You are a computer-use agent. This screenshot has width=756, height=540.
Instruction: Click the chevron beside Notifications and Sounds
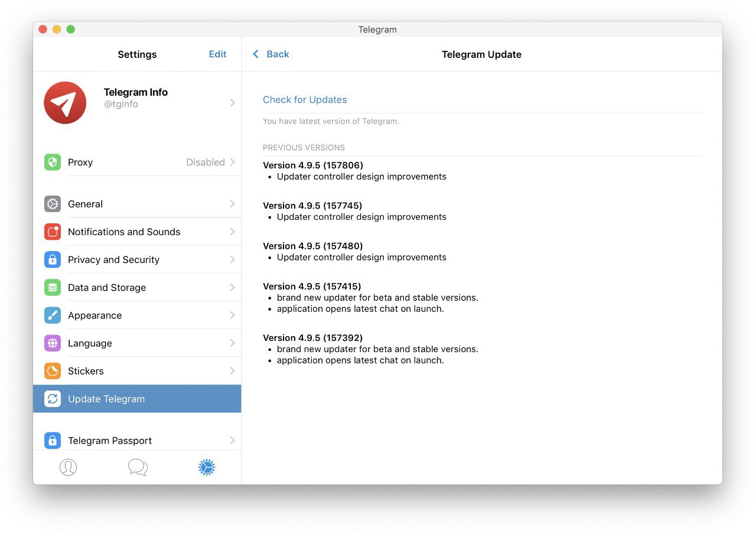coord(233,232)
